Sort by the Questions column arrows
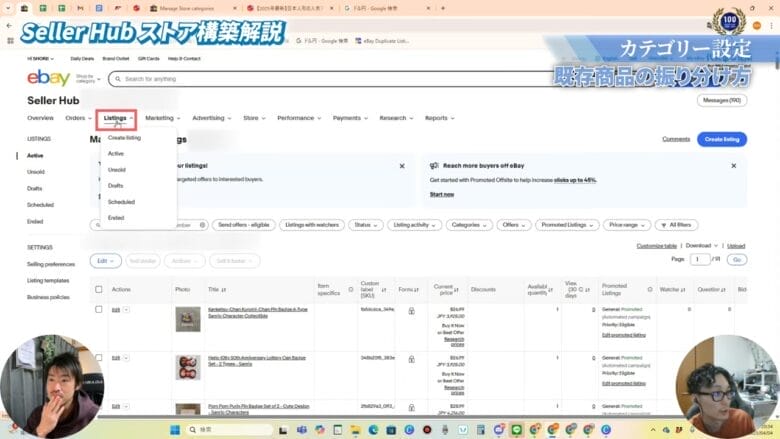 723,289
